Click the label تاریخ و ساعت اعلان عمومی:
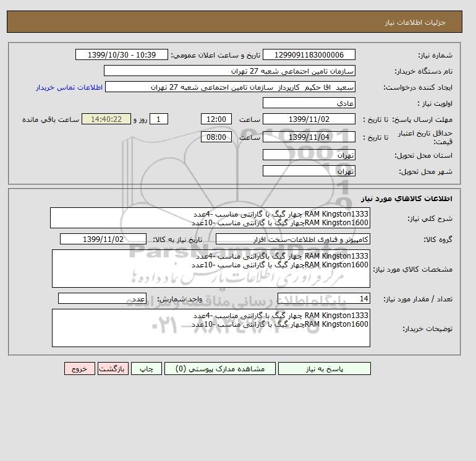Viewport: 476px width, 461px height. pyautogui.click(x=216, y=55)
